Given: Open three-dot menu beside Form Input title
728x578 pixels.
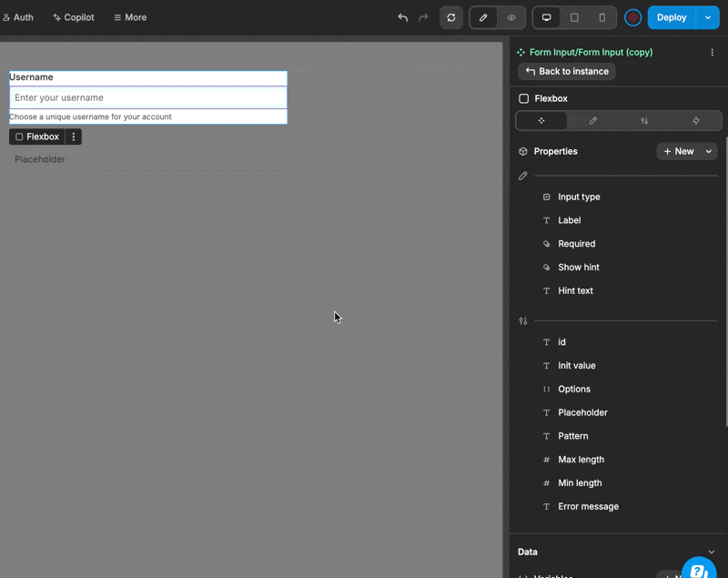Looking at the screenshot, I should [712, 53].
